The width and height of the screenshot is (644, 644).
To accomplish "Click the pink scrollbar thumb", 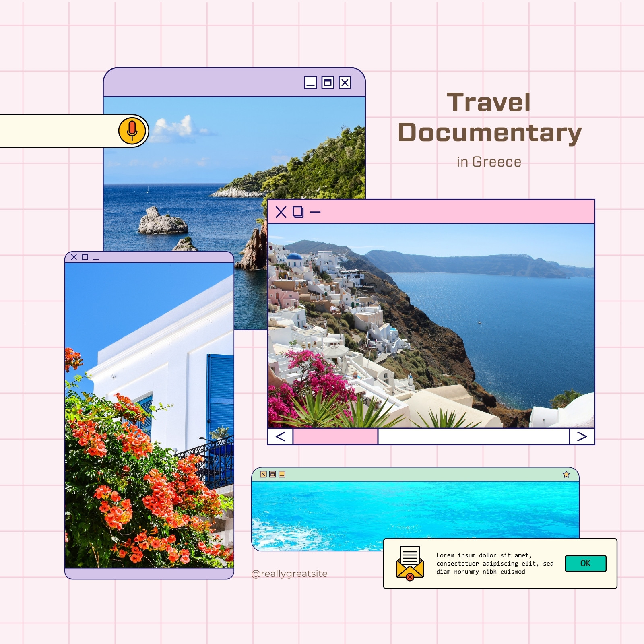I will pyautogui.click(x=335, y=436).
